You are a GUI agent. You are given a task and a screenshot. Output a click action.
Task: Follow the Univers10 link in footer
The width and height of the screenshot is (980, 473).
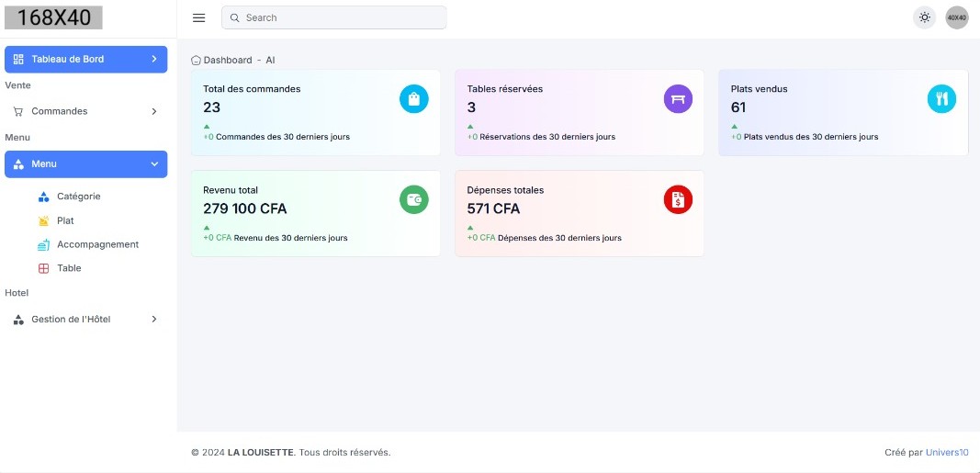(x=947, y=453)
